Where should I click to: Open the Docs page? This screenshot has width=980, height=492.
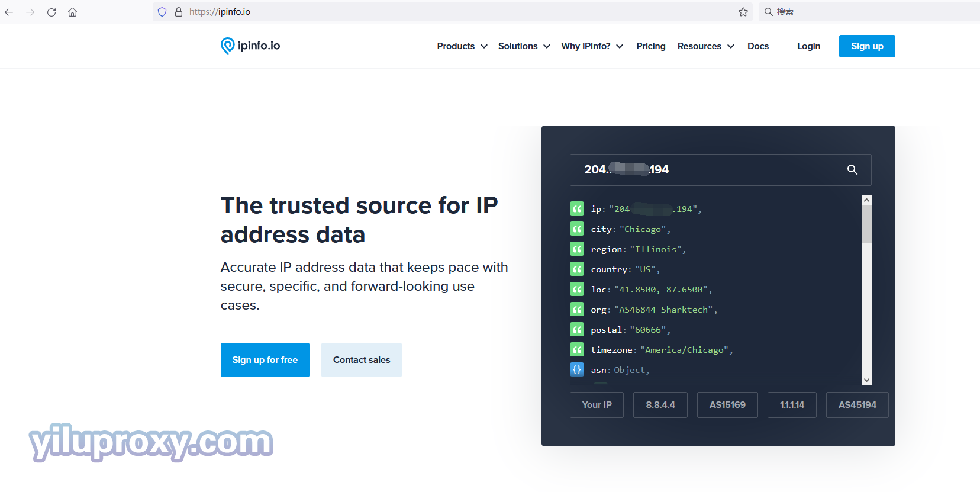758,46
